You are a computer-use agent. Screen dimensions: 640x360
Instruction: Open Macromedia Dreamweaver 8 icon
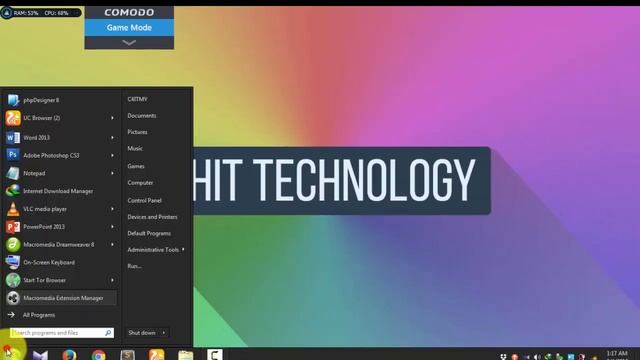coord(13,244)
